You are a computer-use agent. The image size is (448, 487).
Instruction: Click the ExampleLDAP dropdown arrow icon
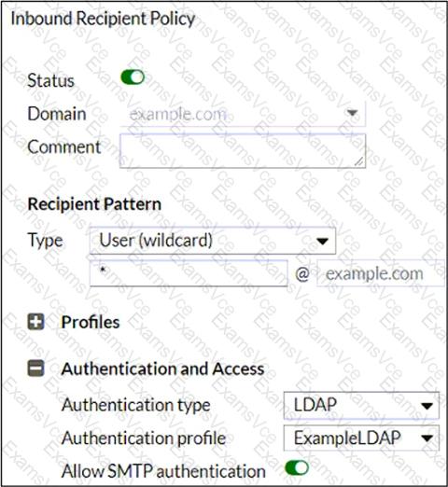(x=427, y=438)
